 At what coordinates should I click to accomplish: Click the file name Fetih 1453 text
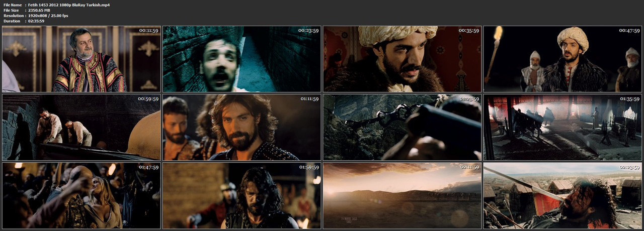[x=69, y=5]
